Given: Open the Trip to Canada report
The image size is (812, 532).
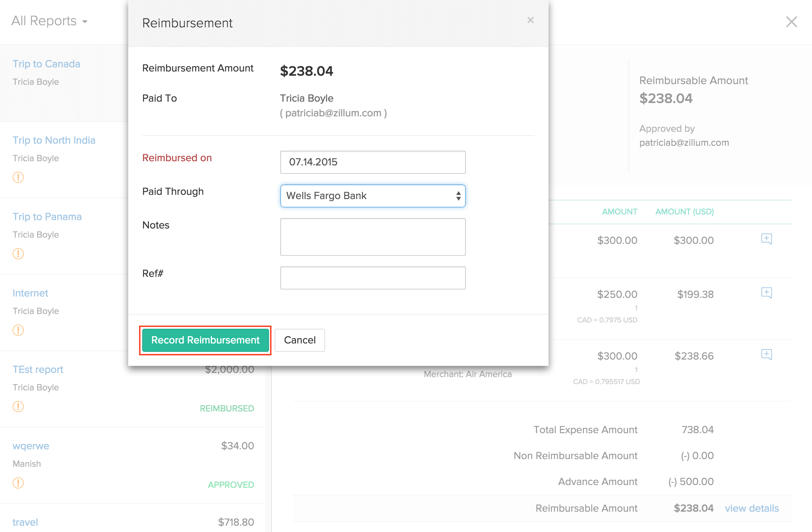Looking at the screenshot, I should point(46,64).
